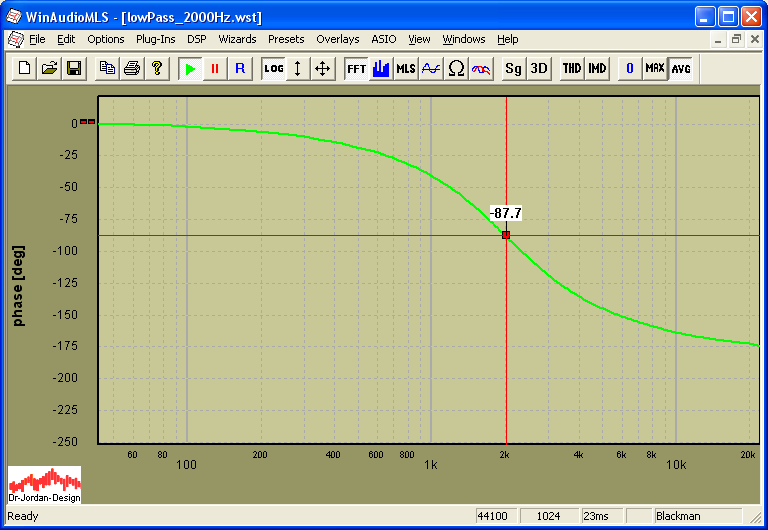Viewport: 768px width, 530px height.
Task: Start measurement with the green play button
Action: 190,68
